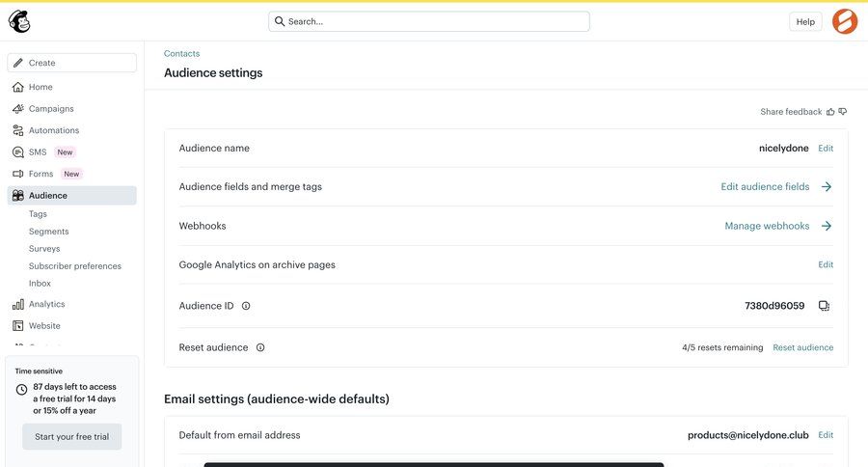The height and width of the screenshot is (467, 868).
Task: Click the Audience settings heading
Action: coord(213,73)
